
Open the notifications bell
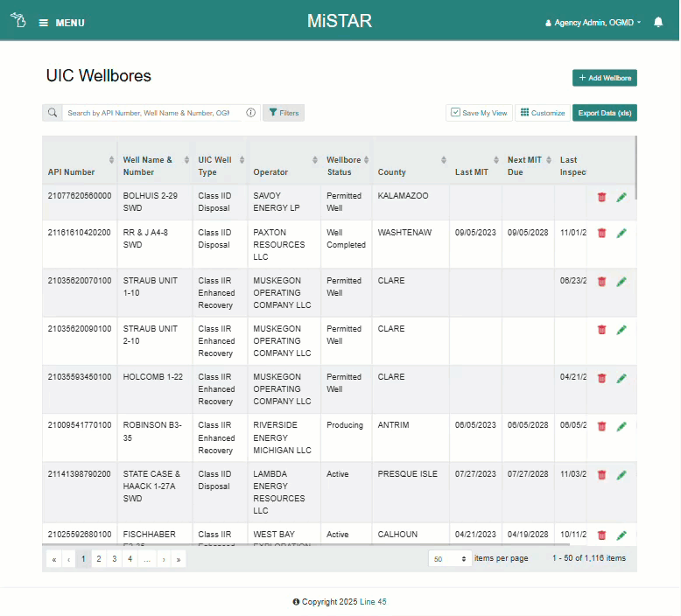tap(658, 22)
